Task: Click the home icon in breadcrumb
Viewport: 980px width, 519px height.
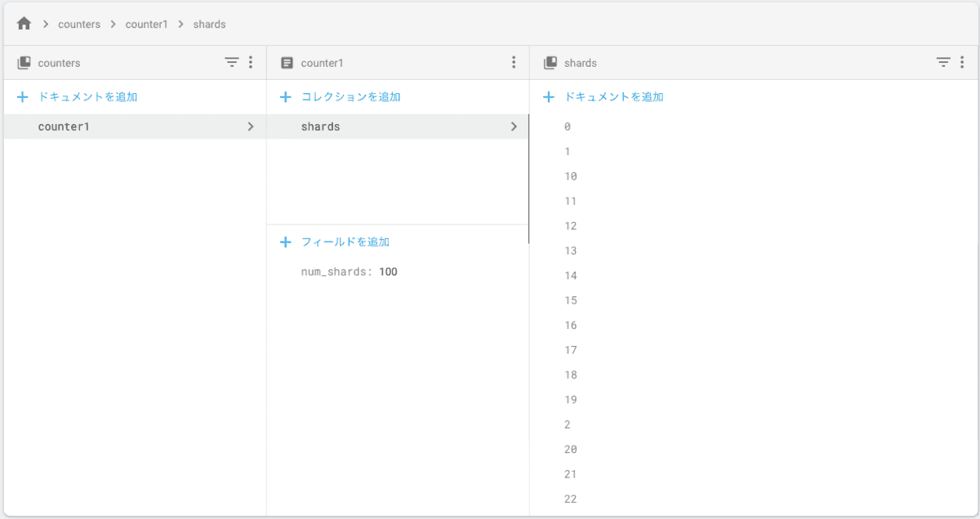Action: pos(24,24)
